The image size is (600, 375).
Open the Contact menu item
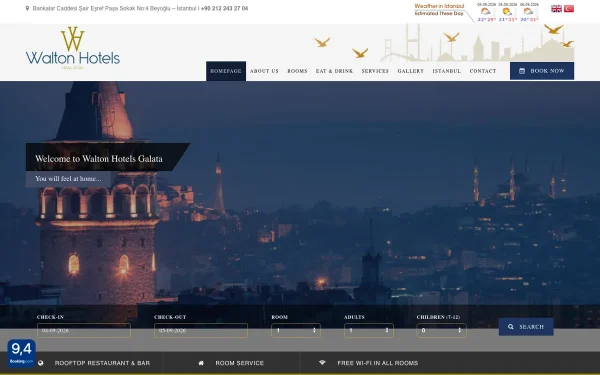(483, 71)
